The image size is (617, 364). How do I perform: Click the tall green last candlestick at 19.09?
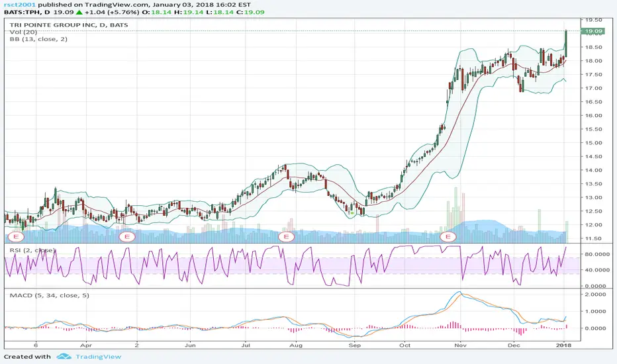coord(566,44)
